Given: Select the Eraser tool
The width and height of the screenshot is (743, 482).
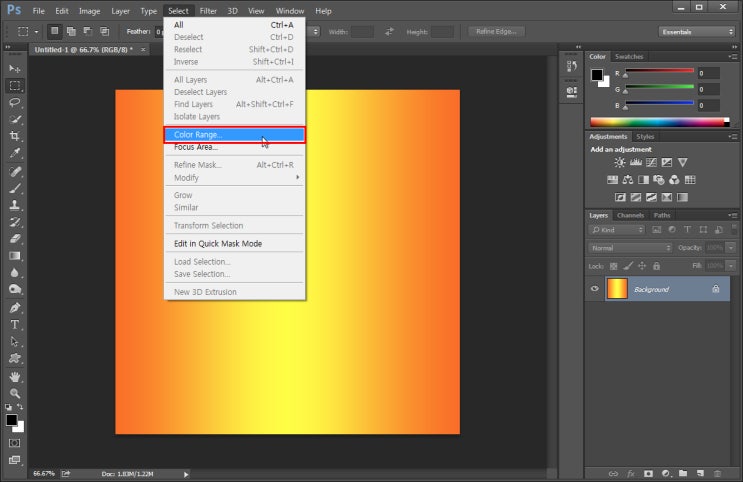Looking at the screenshot, I should pyautogui.click(x=15, y=239).
